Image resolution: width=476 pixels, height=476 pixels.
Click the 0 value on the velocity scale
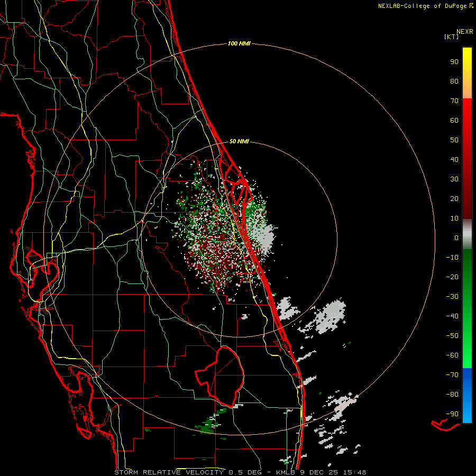click(456, 237)
